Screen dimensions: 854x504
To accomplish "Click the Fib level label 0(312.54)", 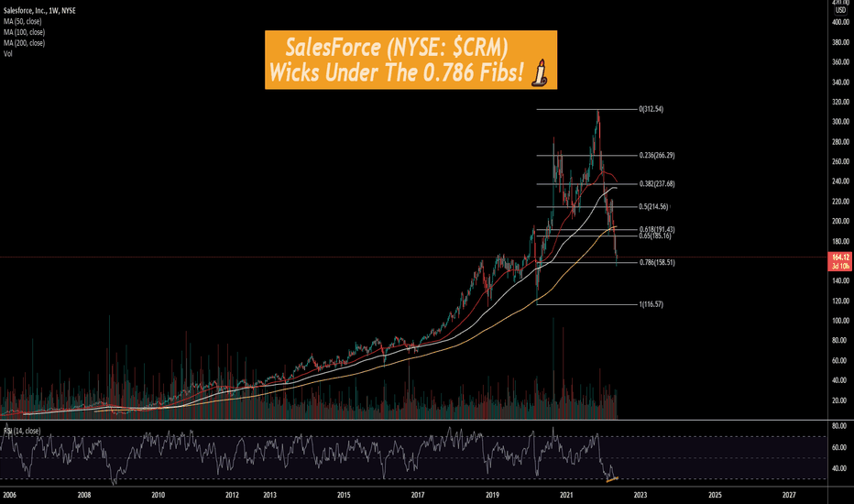I will pyautogui.click(x=651, y=109).
